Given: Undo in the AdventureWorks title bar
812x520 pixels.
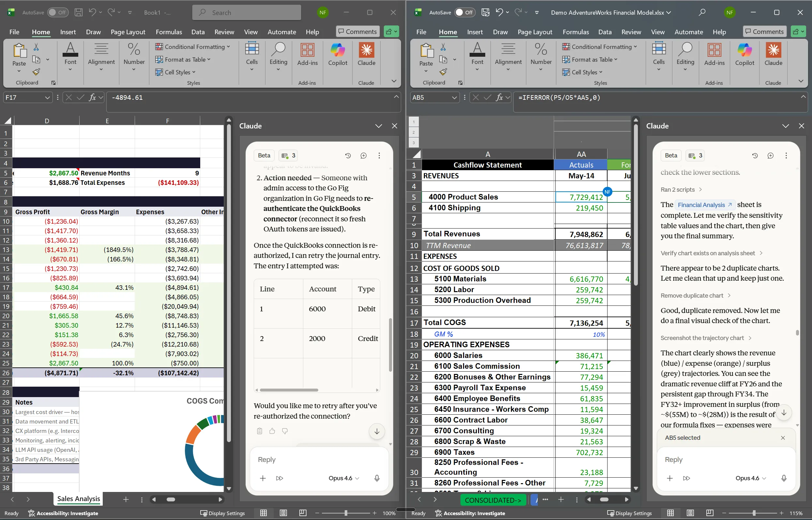Looking at the screenshot, I should click(499, 12).
